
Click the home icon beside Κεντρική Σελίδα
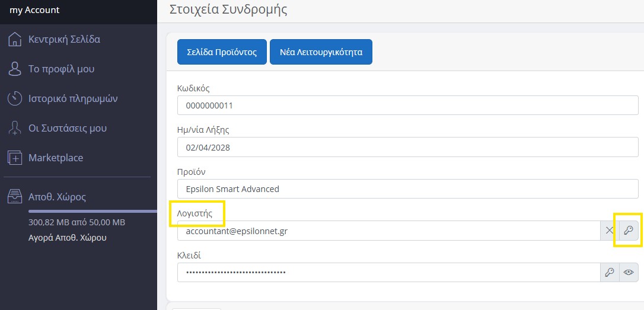click(x=15, y=40)
